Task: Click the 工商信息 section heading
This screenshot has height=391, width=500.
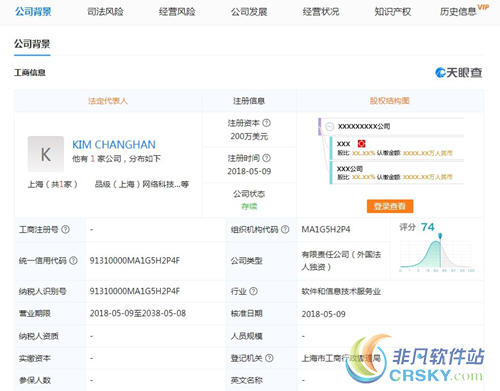Action: (x=30, y=73)
